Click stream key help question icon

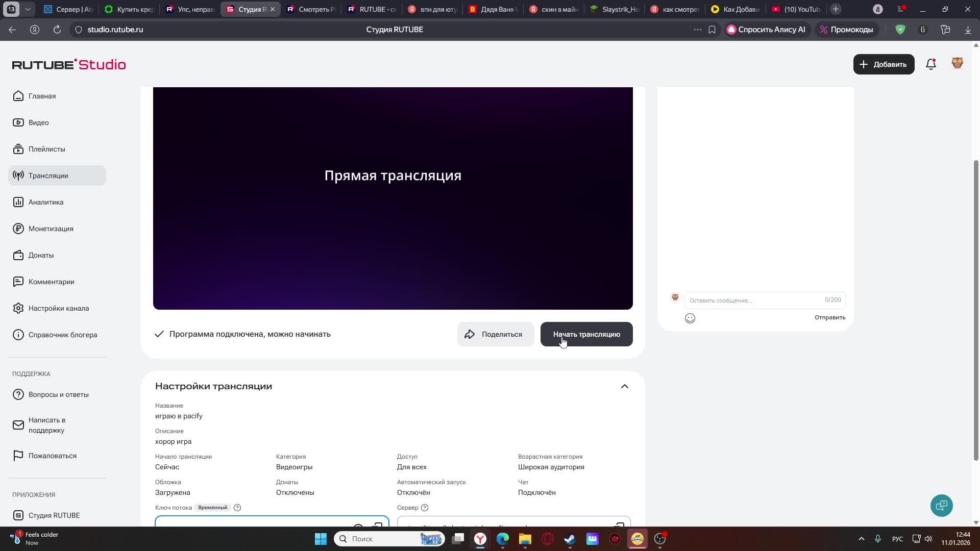coord(237,508)
